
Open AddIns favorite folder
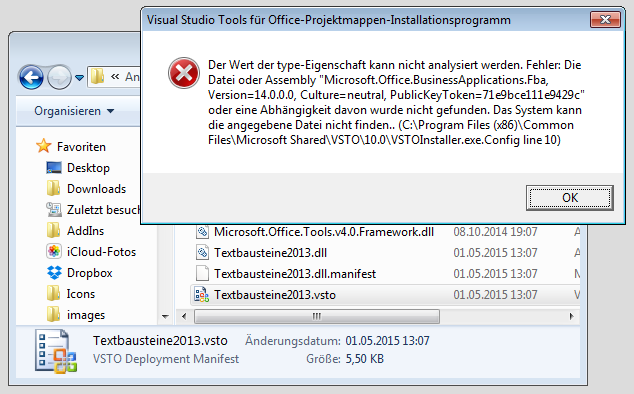point(85,231)
